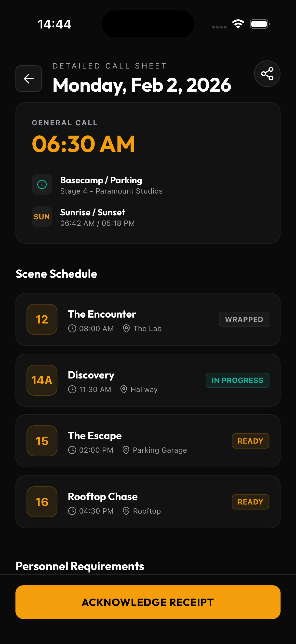Screen dimensions: 296x644
Task: Tap The Escape's READY status badge
Action: coord(250,441)
